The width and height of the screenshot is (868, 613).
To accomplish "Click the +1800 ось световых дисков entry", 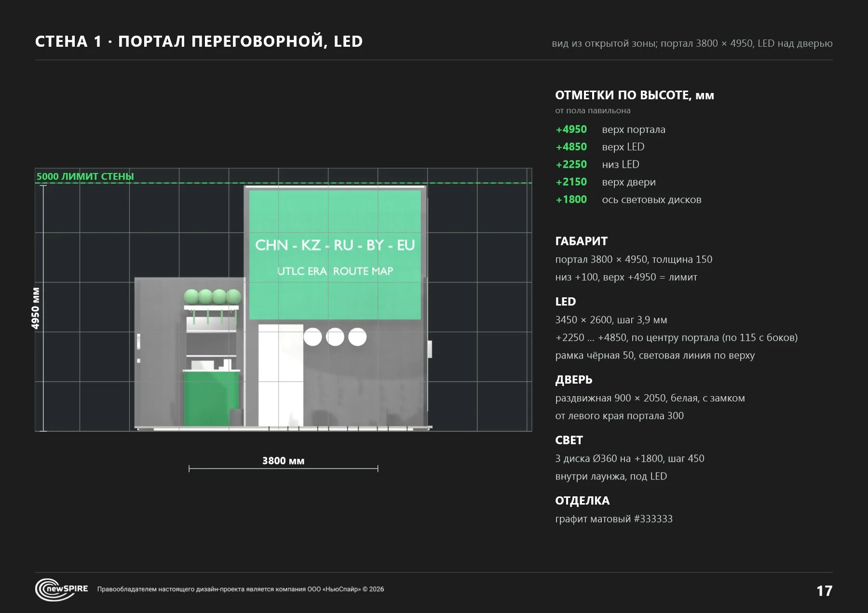I will [x=628, y=200].
